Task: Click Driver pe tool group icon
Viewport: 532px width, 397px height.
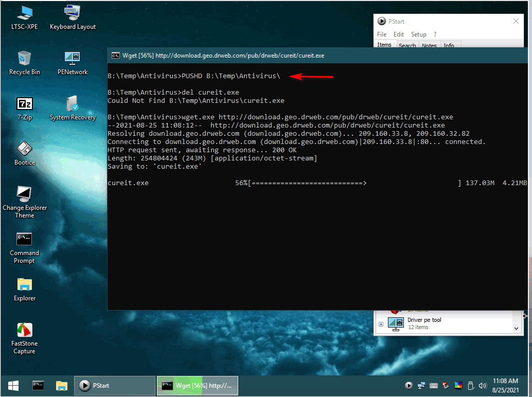Action: 396,324
